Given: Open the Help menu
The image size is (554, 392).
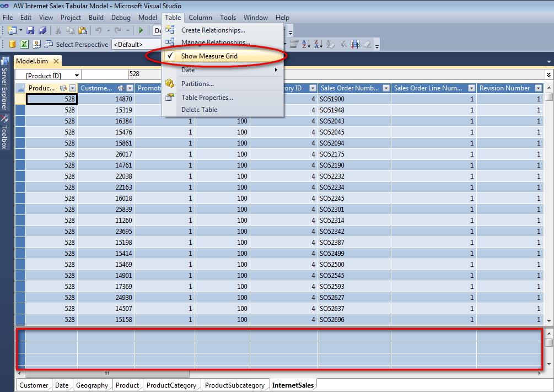Looking at the screenshot, I should 282,17.
